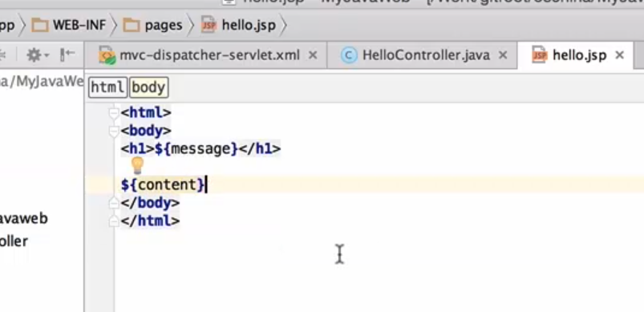Screen dimensions: 644x312
Task: Click the XML file icon on mvc-dispatcher tab
Action: tap(107, 55)
